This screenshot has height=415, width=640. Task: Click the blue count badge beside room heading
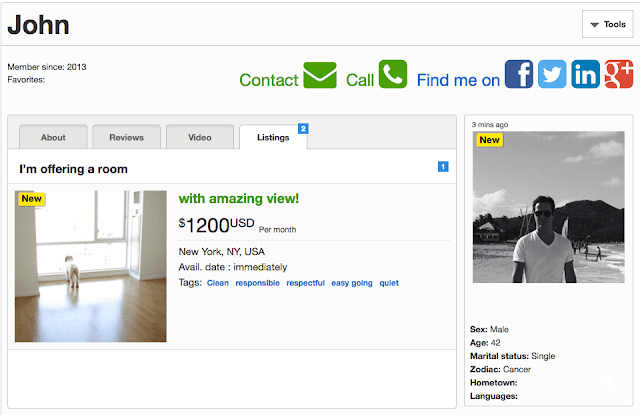point(443,166)
